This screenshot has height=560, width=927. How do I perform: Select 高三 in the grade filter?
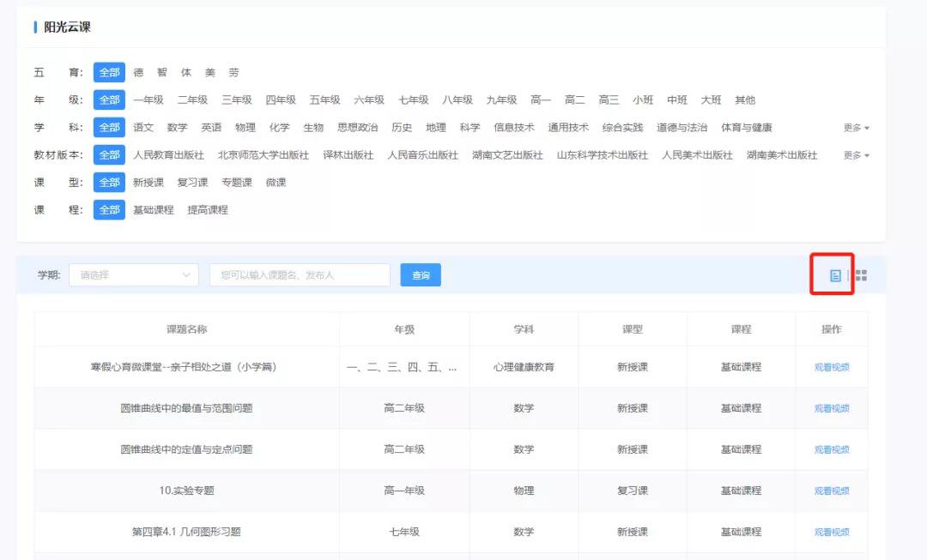click(609, 100)
